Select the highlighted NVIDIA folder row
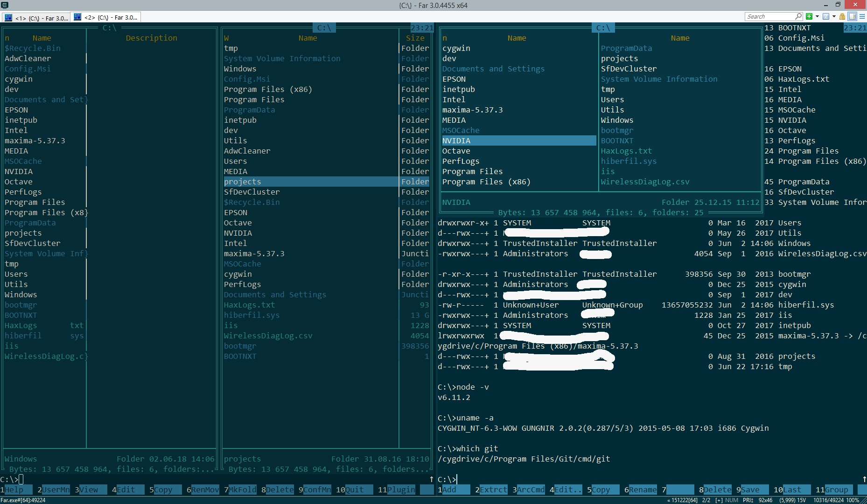Screen dimensions: 867x504 [519, 140]
